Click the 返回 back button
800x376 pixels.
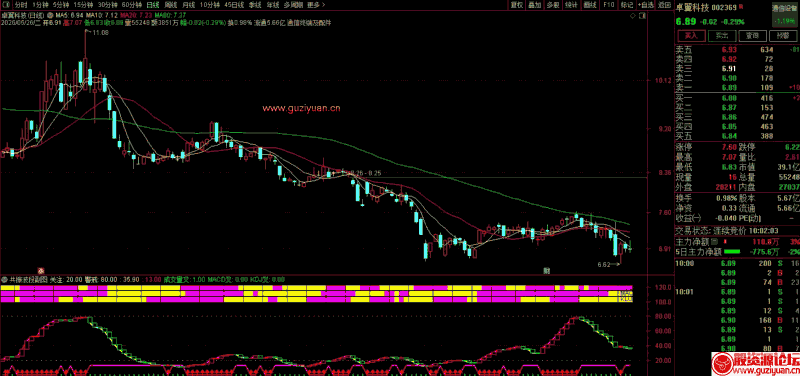click(664, 5)
